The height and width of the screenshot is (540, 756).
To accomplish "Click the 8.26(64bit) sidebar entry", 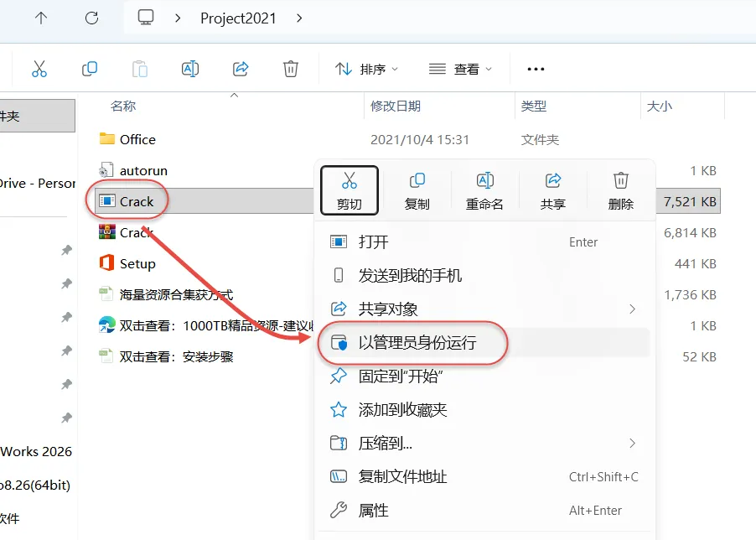I will tap(35, 485).
